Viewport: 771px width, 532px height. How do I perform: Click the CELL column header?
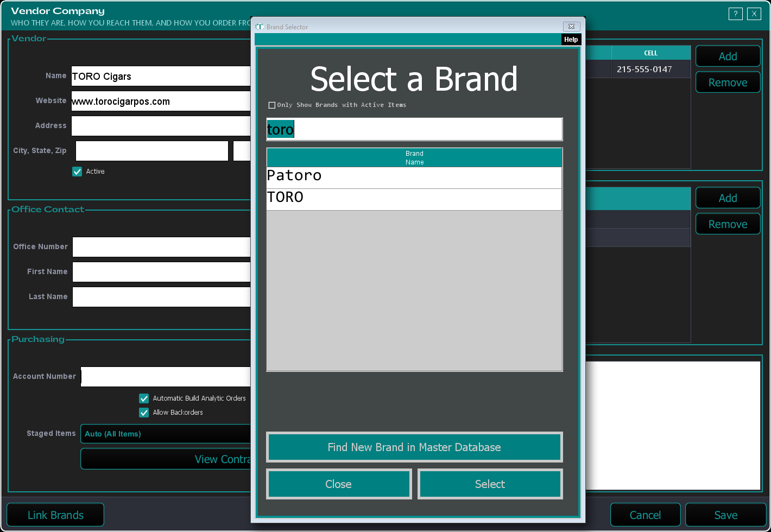coord(651,53)
